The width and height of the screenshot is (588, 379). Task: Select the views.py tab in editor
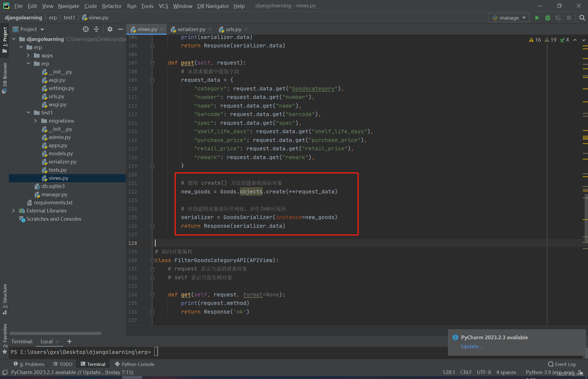143,29
